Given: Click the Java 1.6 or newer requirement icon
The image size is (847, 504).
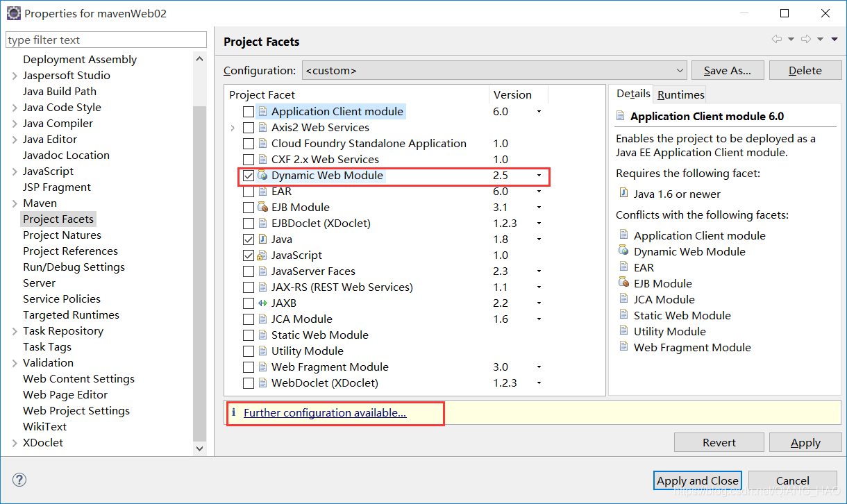Looking at the screenshot, I should [x=623, y=194].
